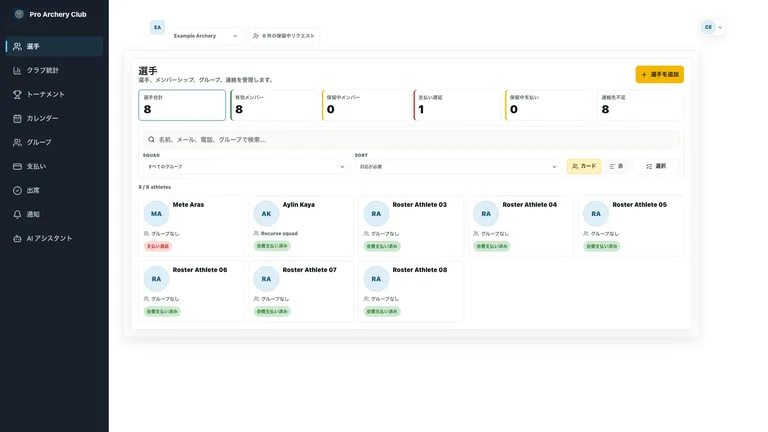Toggle 選択 selection mode
This screenshot has width=768, height=432.
click(x=656, y=167)
